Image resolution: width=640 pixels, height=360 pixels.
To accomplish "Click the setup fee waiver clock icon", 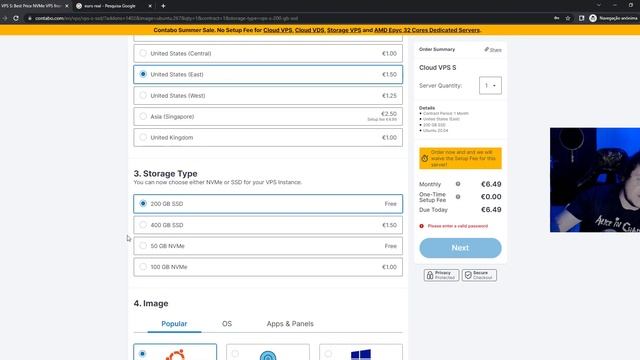I will (x=424, y=158).
